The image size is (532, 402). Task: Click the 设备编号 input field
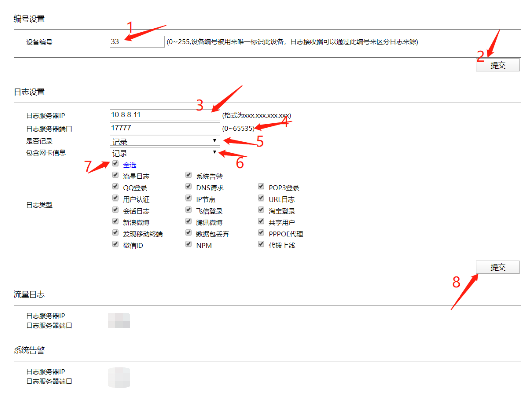click(x=137, y=42)
